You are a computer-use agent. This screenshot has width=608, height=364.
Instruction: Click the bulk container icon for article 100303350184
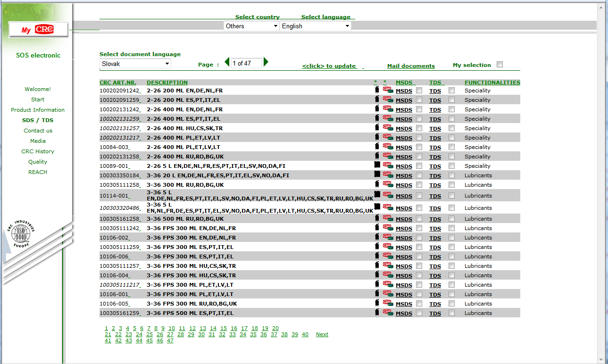click(377, 174)
